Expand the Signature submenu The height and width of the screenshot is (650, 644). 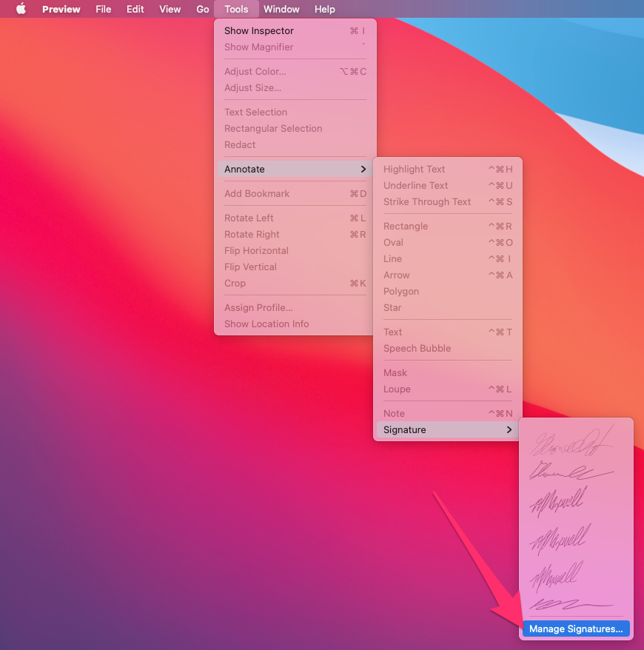(x=448, y=430)
